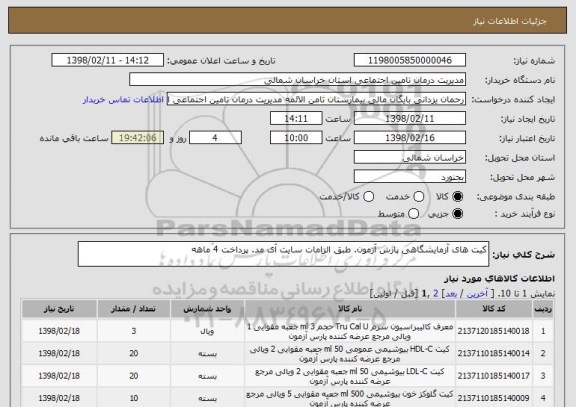Screen dimensions: 576x407
Task: Go to page 2 of items
Action: (x=436, y=293)
